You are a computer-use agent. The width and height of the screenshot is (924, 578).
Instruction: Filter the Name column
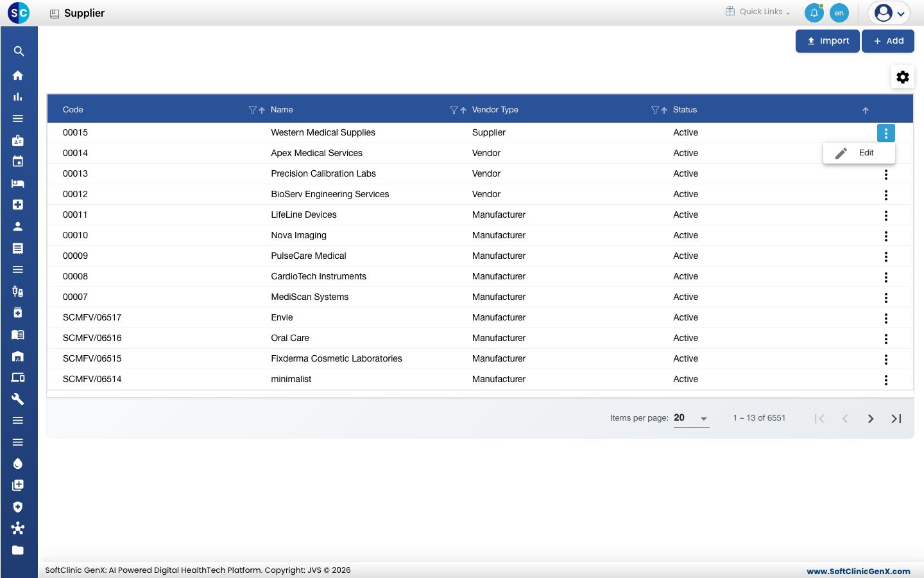click(454, 110)
